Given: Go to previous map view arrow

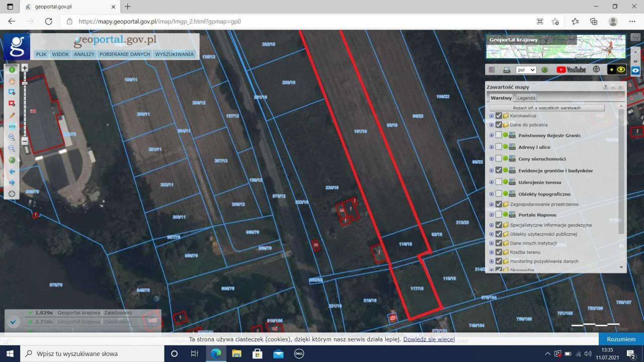Looking at the screenshot, I should tap(12, 171).
